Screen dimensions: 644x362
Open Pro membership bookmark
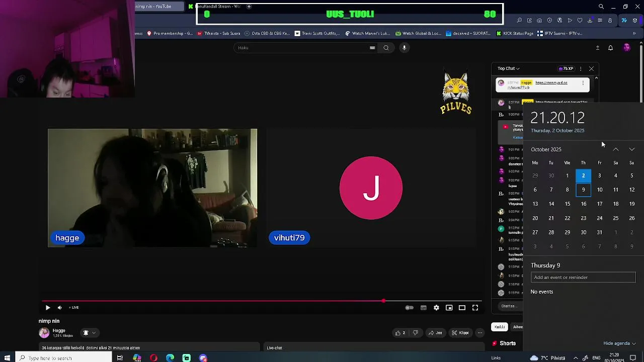pyautogui.click(x=170, y=33)
